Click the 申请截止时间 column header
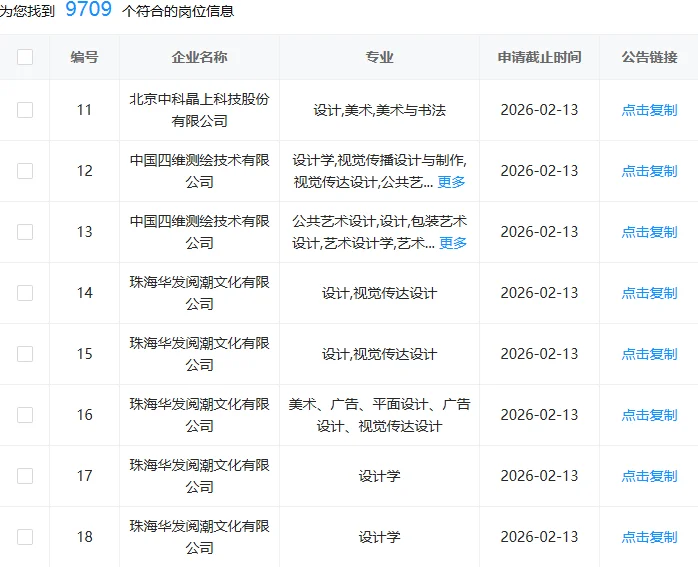The image size is (698, 567). point(539,57)
